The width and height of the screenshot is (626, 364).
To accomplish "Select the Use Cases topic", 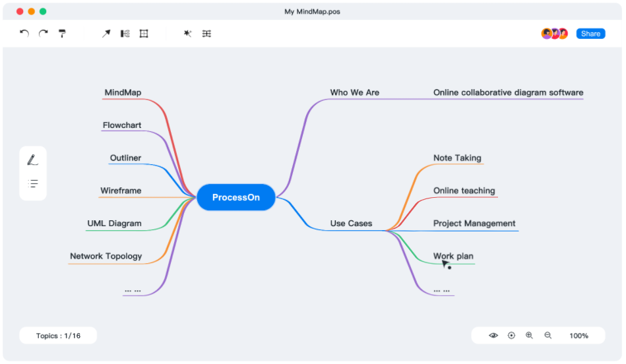I will click(x=351, y=224).
